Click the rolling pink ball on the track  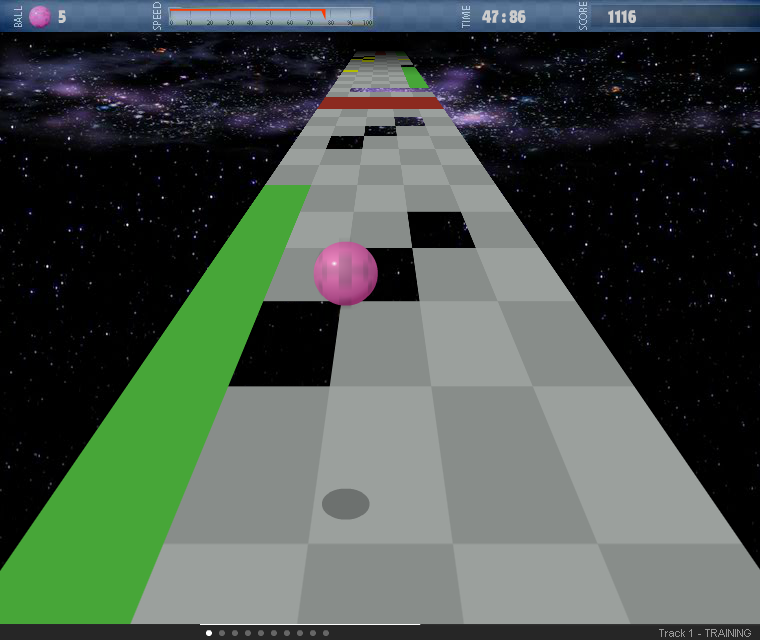[346, 273]
